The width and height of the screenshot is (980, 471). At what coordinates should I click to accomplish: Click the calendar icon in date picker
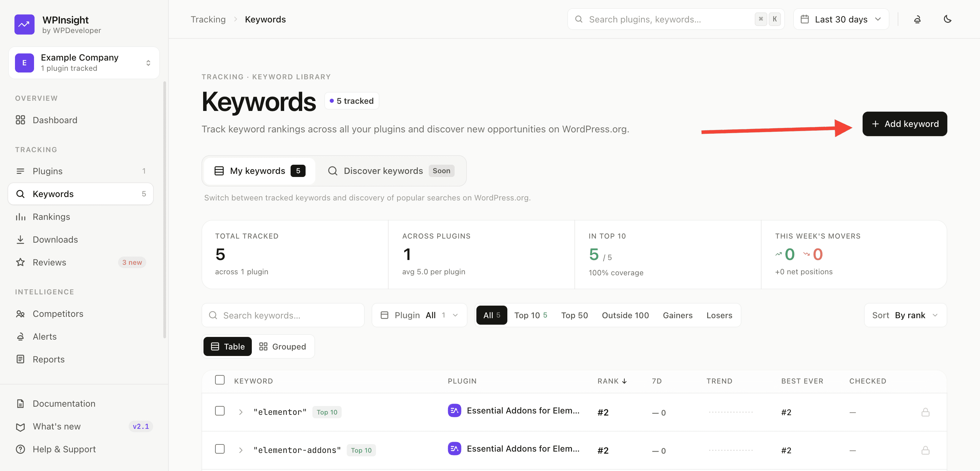(805, 19)
